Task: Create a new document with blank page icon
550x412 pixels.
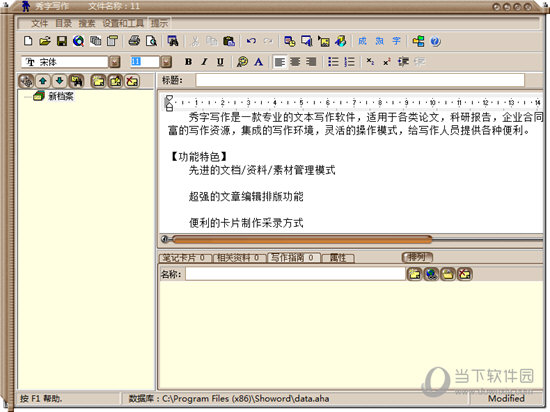Action: click(x=28, y=41)
